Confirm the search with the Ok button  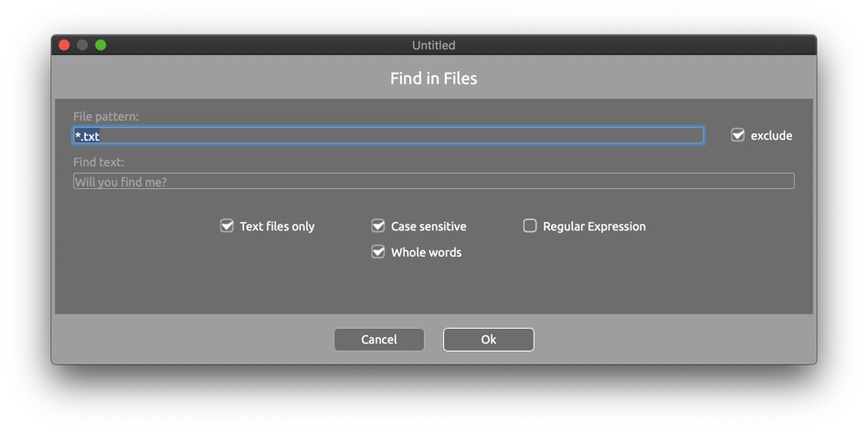click(x=488, y=340)
